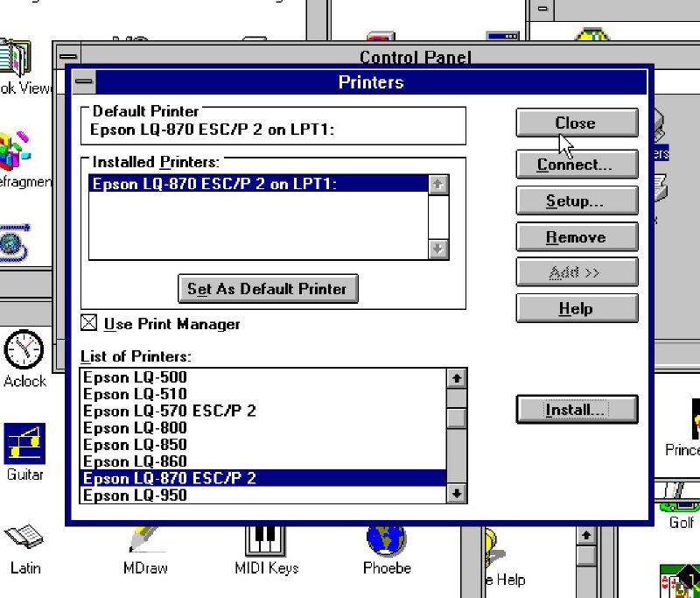This screenshot has width=700, height=598.
Task: Click Set As Default Printer button
Action: [x=268, y=289]
